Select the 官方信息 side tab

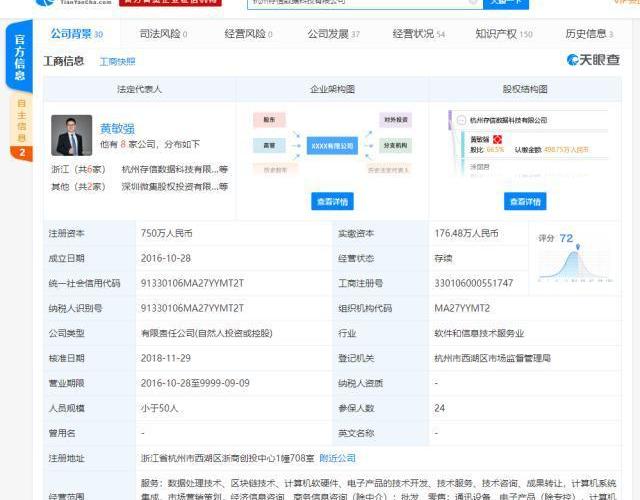pyautogui.click(x=19, y=57)
